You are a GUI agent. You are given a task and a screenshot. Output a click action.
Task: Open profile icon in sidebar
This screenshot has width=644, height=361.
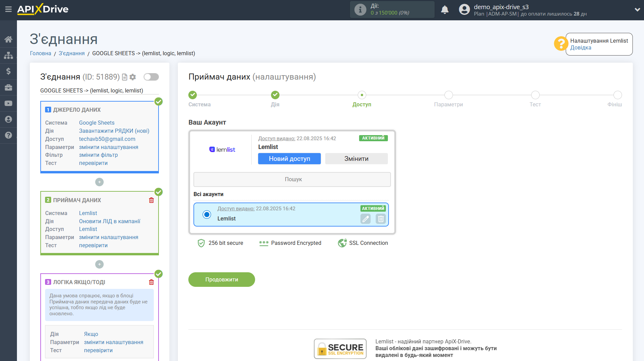click(8, 119)
